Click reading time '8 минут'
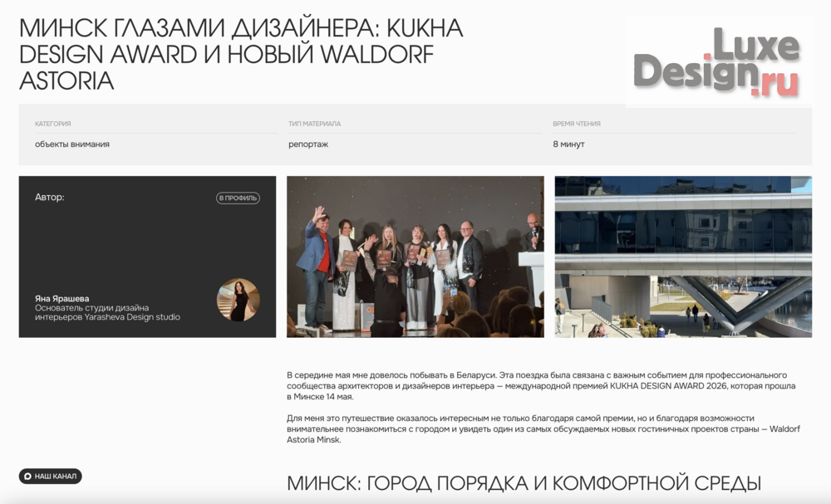This screenshot has height=504, width=831. click(568, 144)
